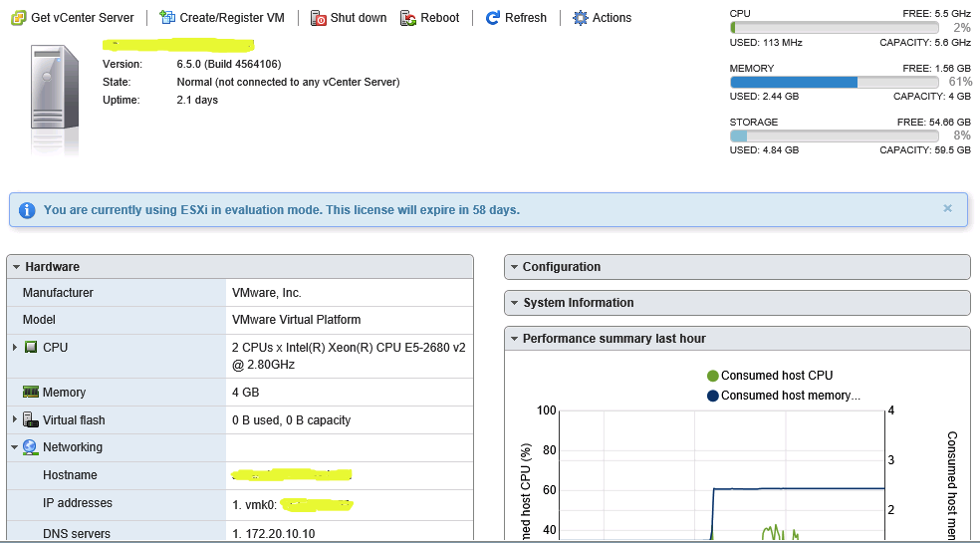Click the Xeon E5-2680 v2 CPU description
980x543 pixels.
(349, 356)
